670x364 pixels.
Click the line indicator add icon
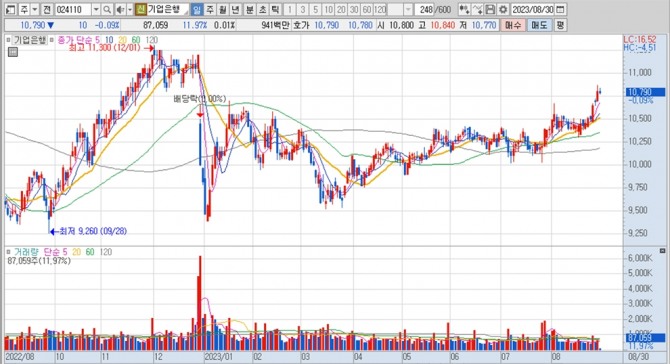(478, 9)
